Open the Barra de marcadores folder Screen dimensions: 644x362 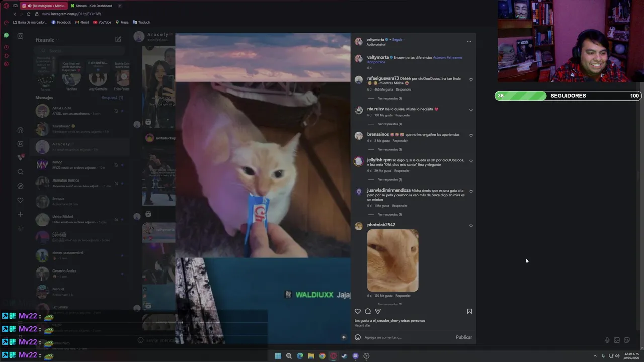click(x=31, y=22)
